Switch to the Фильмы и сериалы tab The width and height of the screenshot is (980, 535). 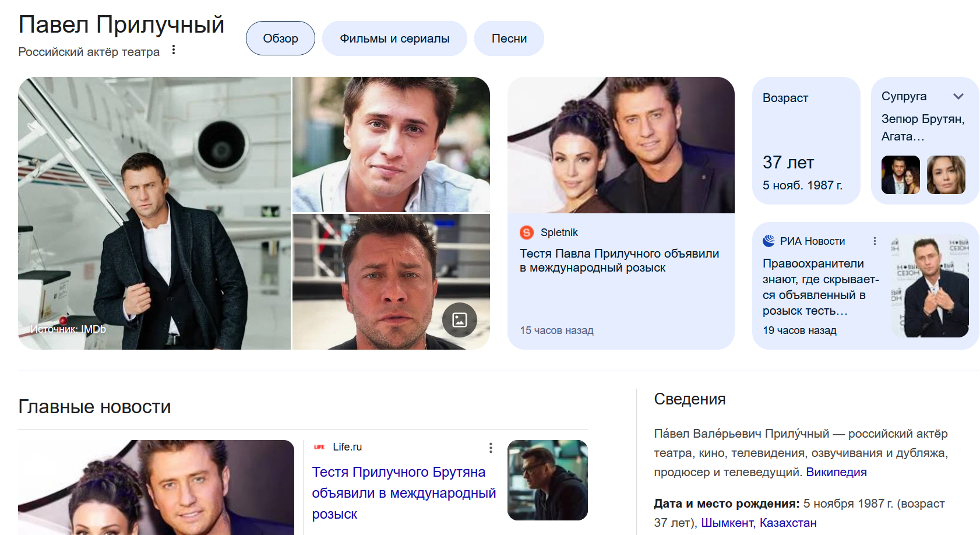[x=394, y=38]
